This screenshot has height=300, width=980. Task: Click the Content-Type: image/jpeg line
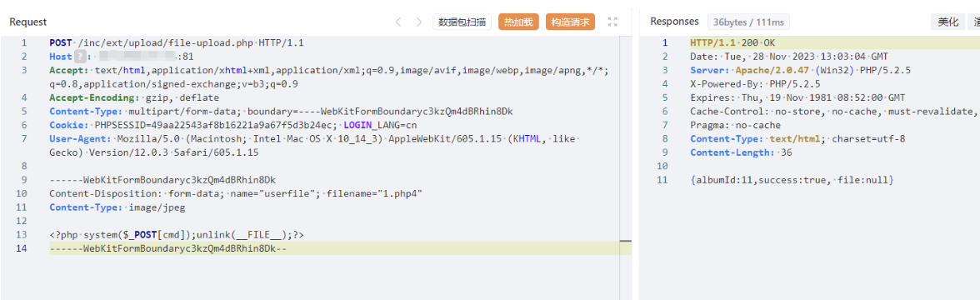(x=117, y=207)
